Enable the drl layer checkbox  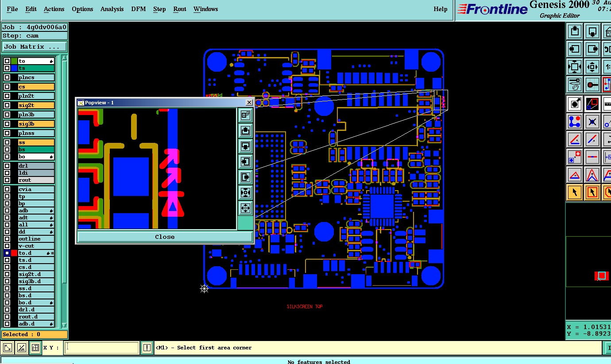pyautogui.click(x=7, y=166)
